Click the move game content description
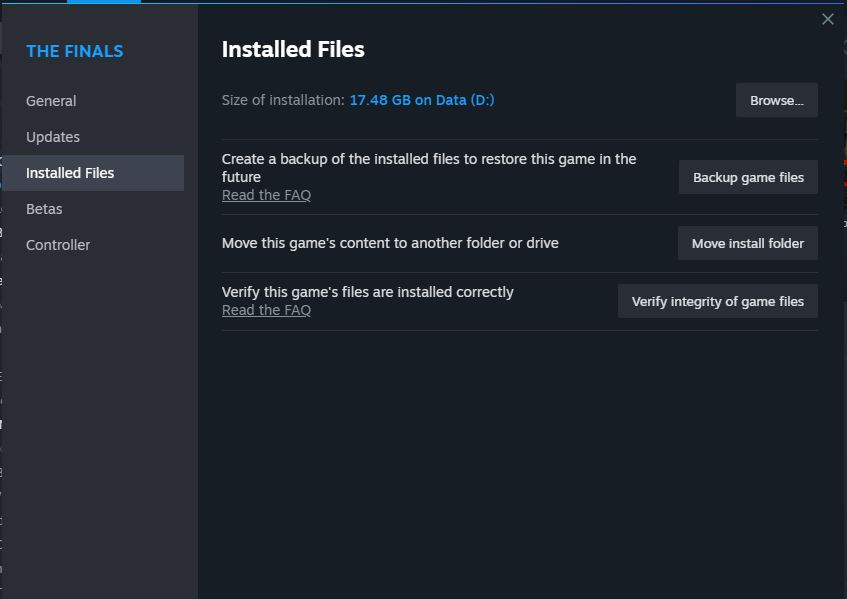Image resolution: width=847 pixels, height=599 pixels. coord(390,243)
